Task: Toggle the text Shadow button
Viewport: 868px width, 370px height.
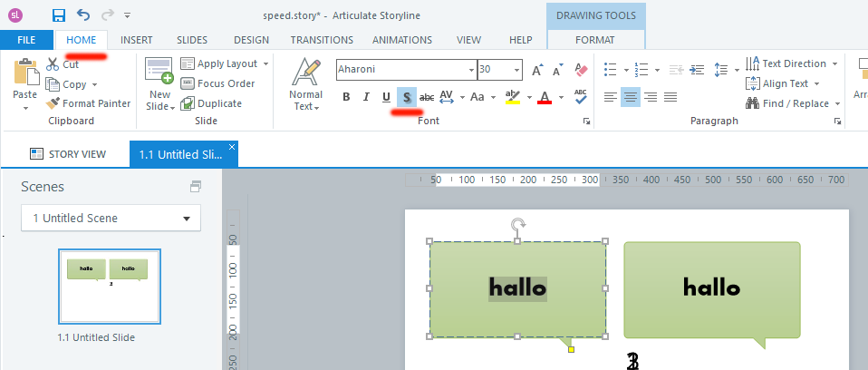Action: (407, 97)
